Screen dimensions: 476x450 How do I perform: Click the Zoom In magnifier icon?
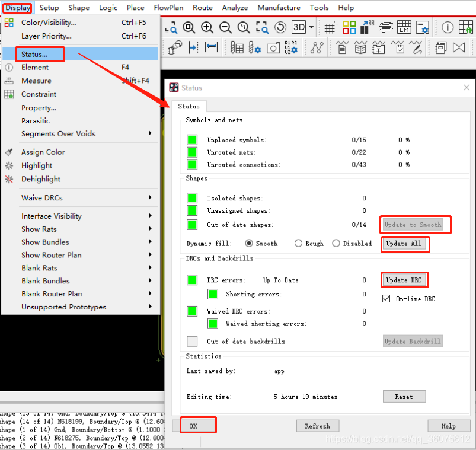tap(207, 28)
